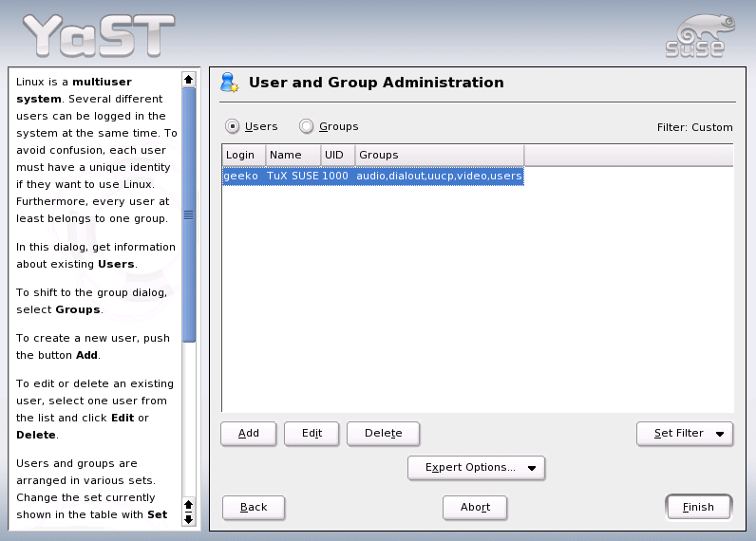Edit the selected user
This screenshot has height=541, width=756.
312,434
